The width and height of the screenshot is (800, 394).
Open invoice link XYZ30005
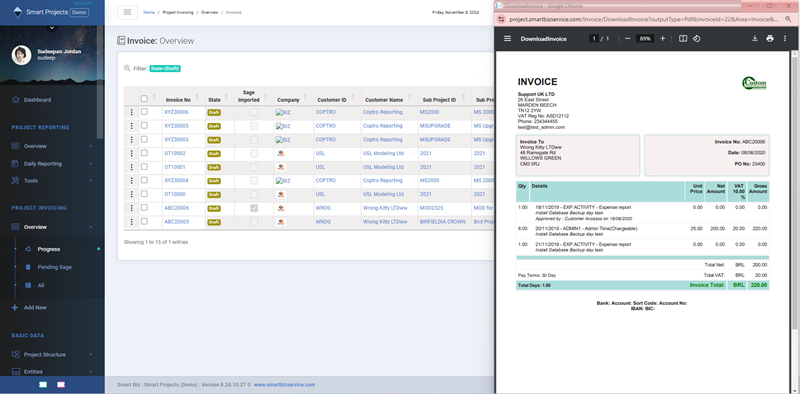tap(176, 126)
